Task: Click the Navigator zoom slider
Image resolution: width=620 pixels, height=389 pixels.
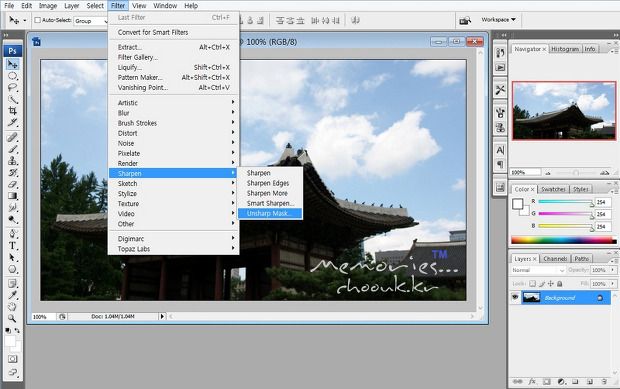Action: point(576,173)
